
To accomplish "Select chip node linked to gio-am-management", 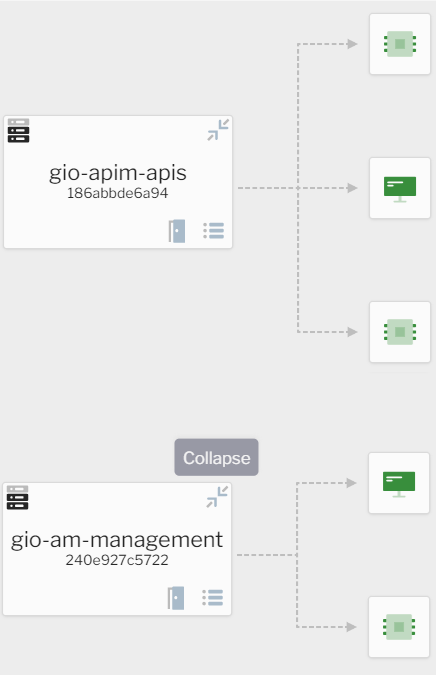I will coord(399,627).
